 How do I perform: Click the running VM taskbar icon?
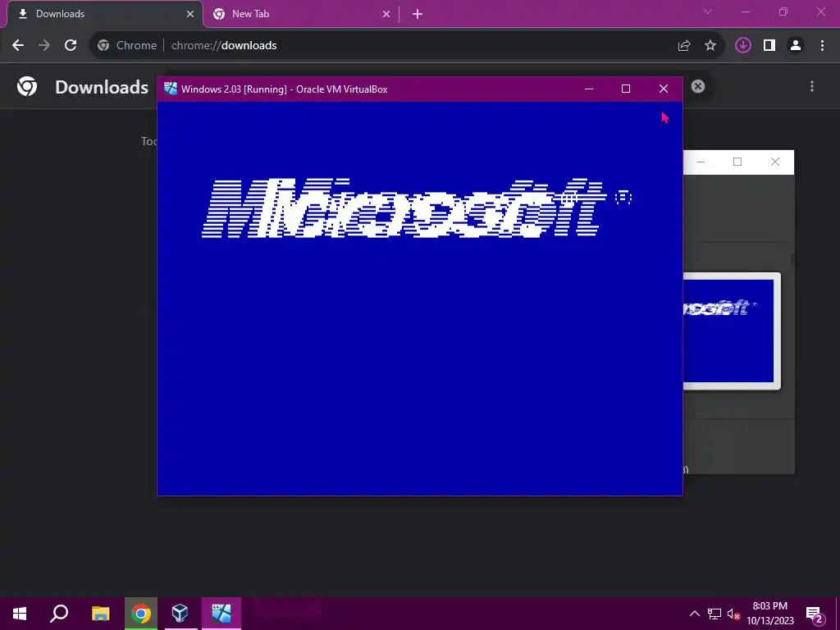click(x=221, y=614)
